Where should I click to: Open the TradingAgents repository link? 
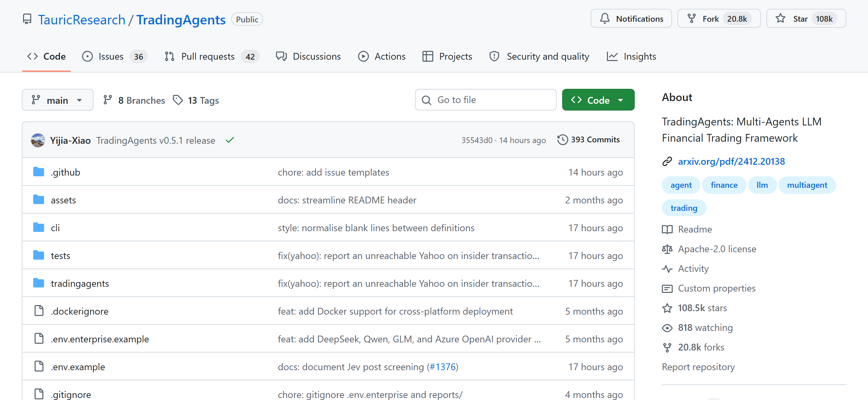click(x=181, y=20)
